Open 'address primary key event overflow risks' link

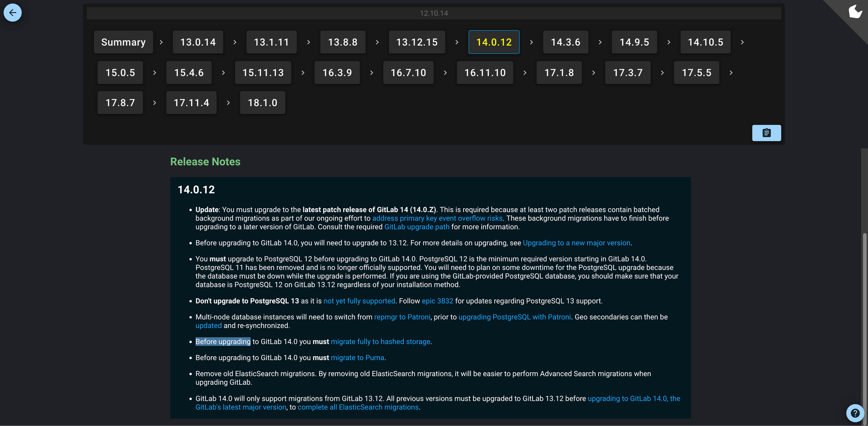point(437,218)
